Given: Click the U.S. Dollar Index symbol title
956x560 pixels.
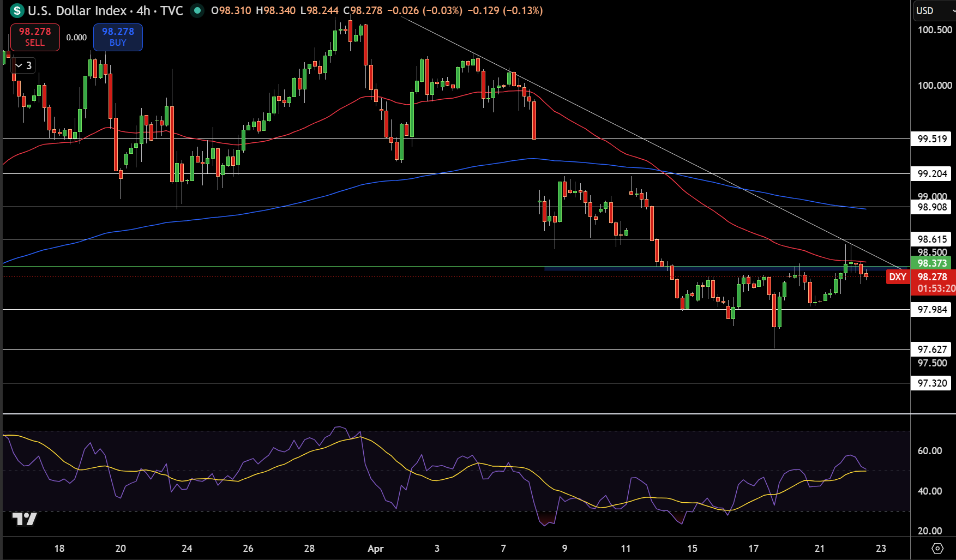Looking at the screenshot, I should [x=76, y=10].
